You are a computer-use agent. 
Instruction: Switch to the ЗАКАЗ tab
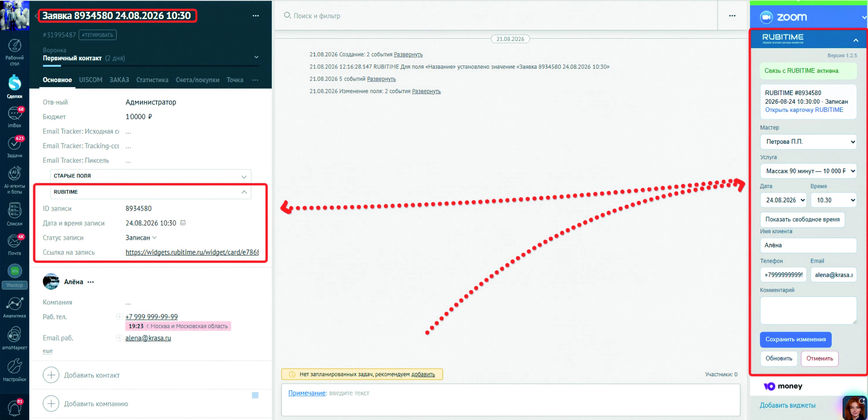119,80
